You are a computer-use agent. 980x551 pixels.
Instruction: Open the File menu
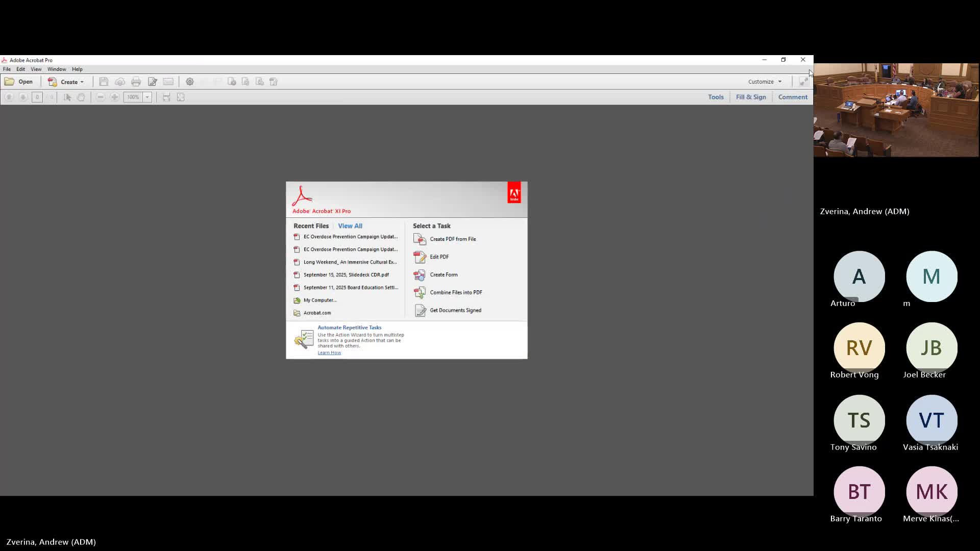7,69
